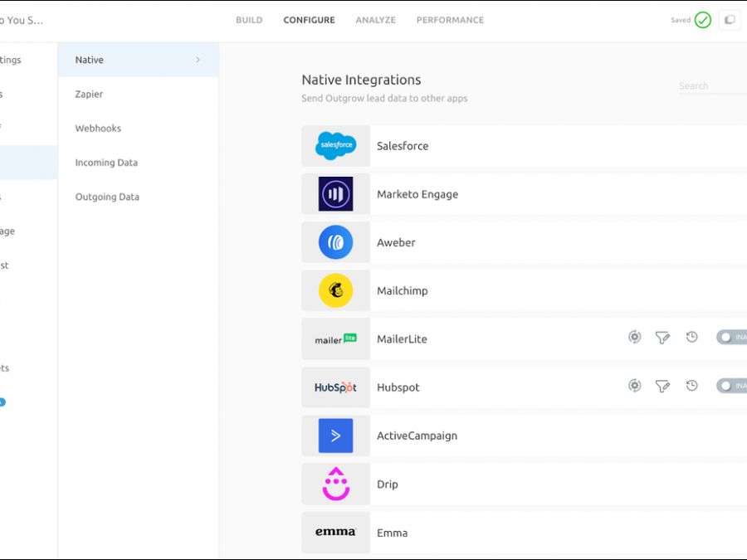This screenshot has height=560, width=747.
Task: Select Zapier in the integrations sidebar
Action: pos(90,95)
